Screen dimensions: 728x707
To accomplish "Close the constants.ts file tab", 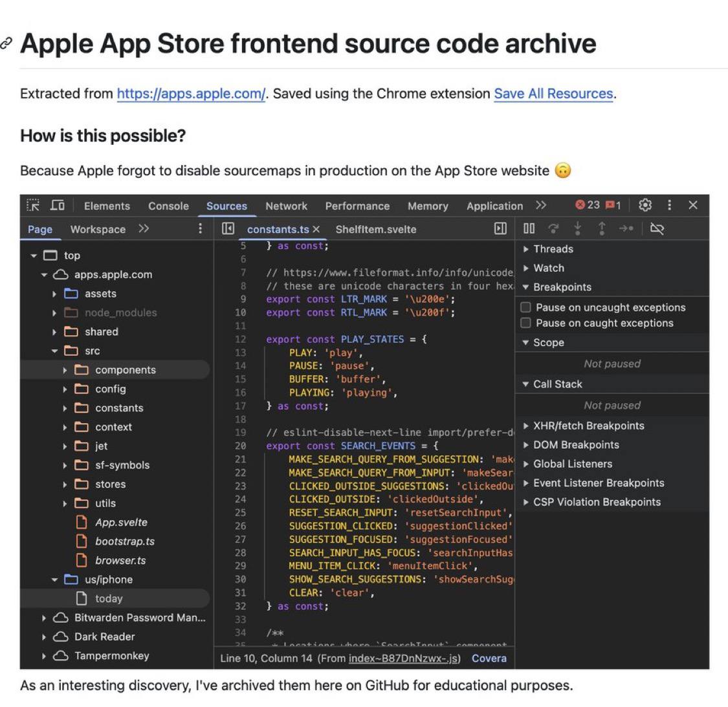I will click(316, 230).
